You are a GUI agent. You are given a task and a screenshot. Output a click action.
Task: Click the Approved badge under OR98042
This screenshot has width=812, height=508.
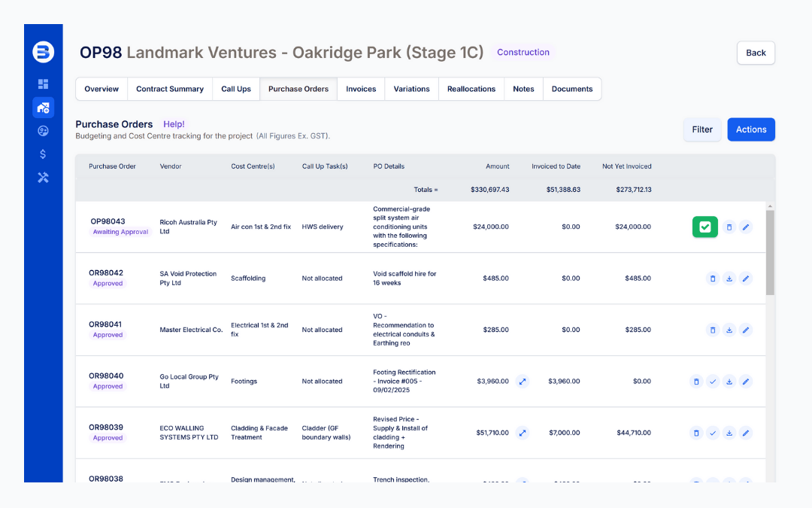pos(108,284)
